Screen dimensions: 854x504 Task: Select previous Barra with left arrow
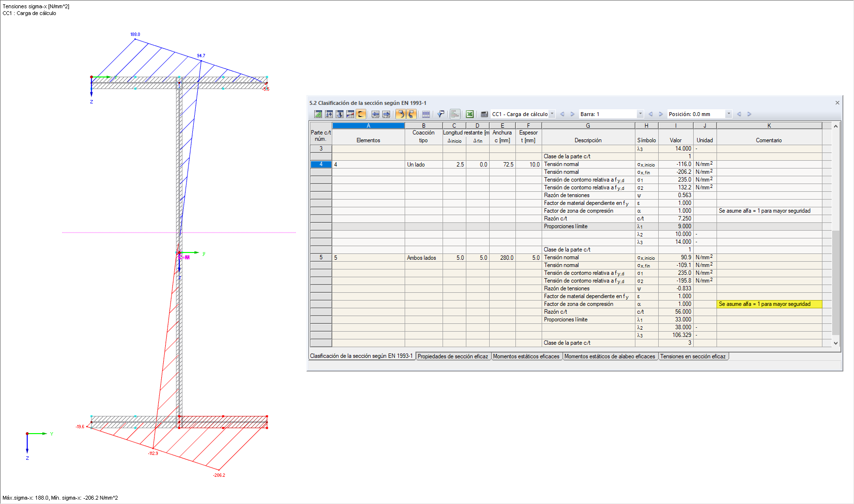coord(650,114)
